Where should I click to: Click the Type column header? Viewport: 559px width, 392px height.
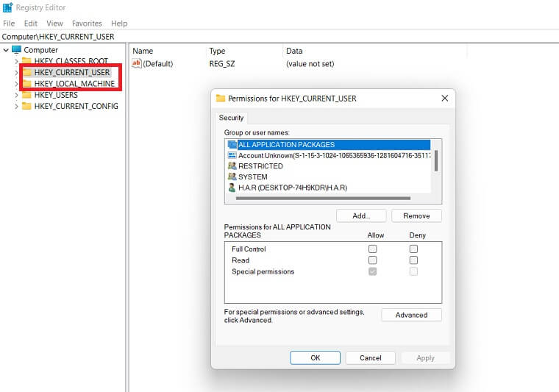pos(217,51)
